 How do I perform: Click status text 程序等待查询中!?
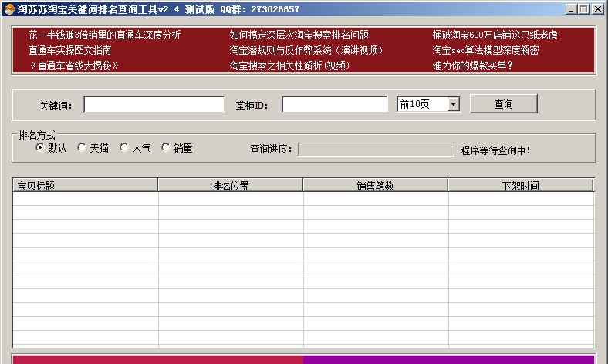[x=495, y=150]
